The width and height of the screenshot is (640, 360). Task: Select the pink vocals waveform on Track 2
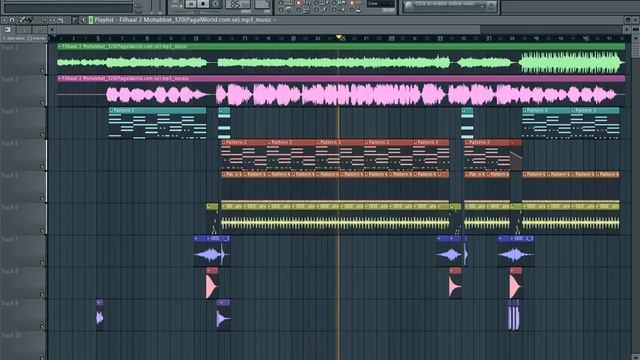tap(341, 94)
